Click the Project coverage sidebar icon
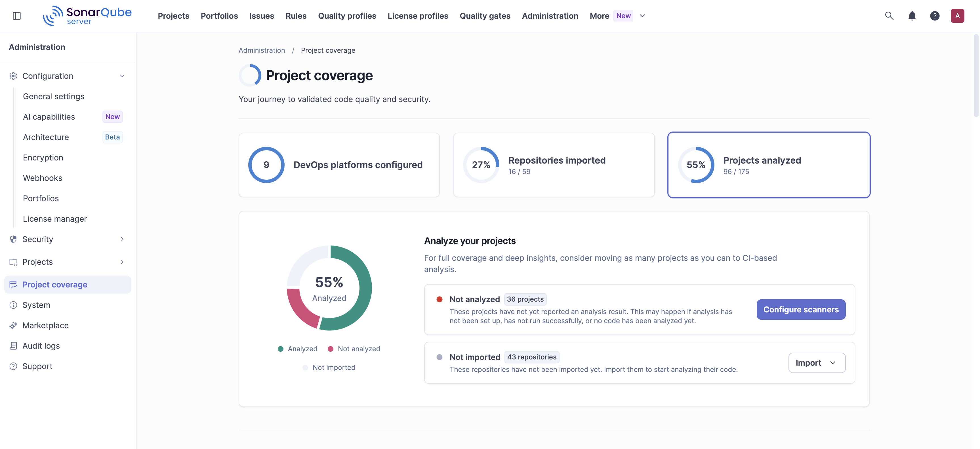The image size is (980, 449). 13,284
